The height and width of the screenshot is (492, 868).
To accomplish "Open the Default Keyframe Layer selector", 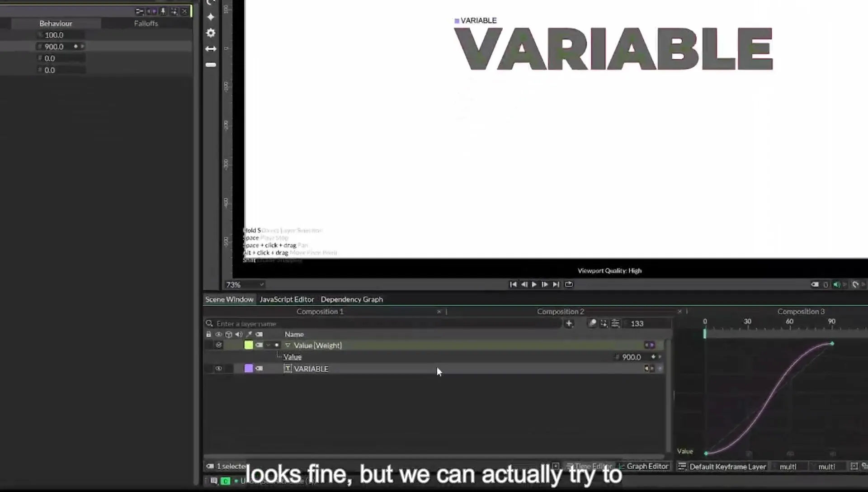I will tap(722, 467).
